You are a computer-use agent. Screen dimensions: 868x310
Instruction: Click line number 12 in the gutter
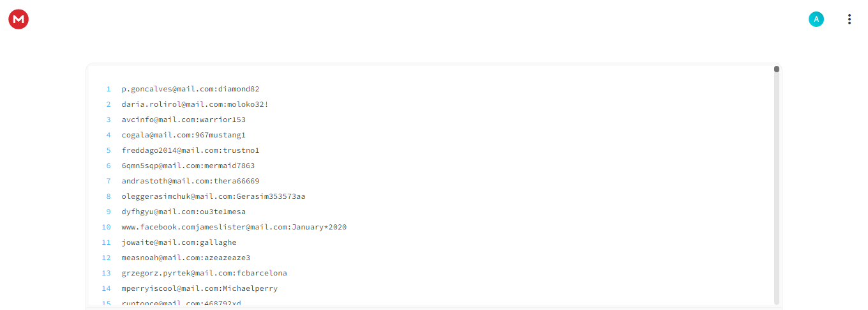(x=107, y=258)
